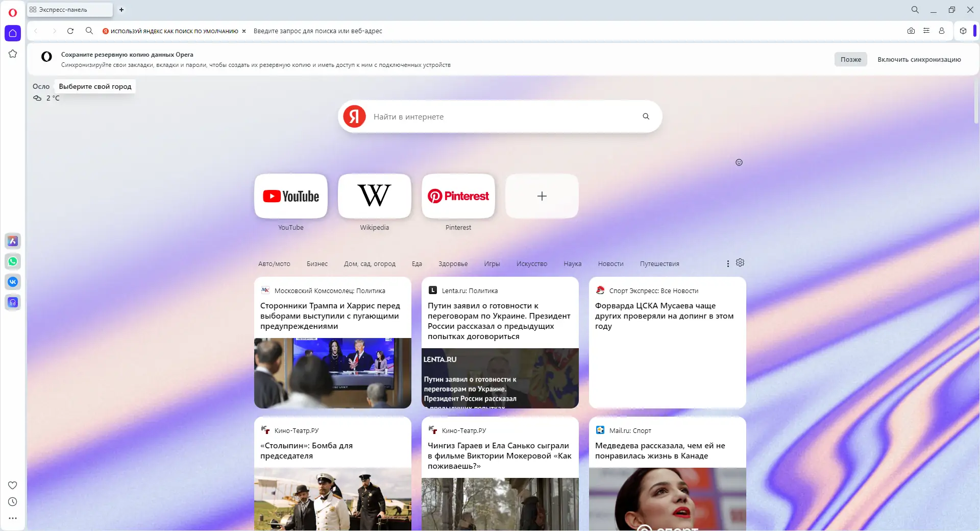Switch news feed to Новости

(611, 264)
